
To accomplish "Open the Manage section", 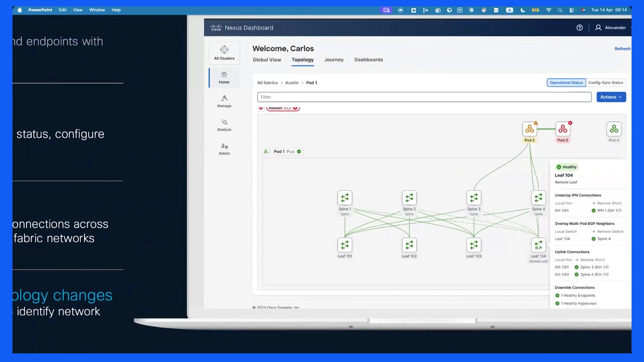I will [x=224, y=101].
